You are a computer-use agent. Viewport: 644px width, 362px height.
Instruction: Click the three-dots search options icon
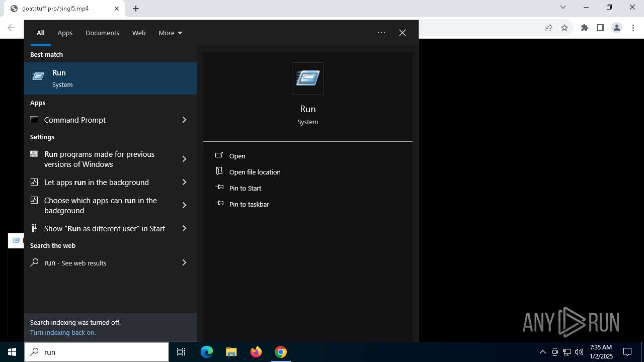(381, 33)
